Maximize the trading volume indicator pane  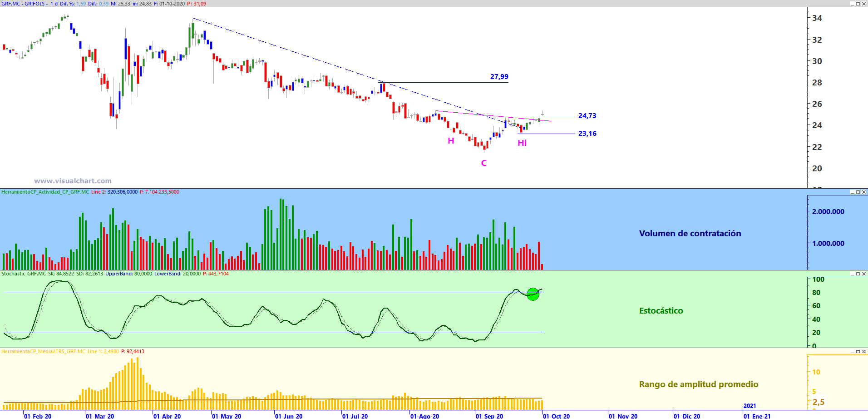pyautogui.click(x=858, y=192)
